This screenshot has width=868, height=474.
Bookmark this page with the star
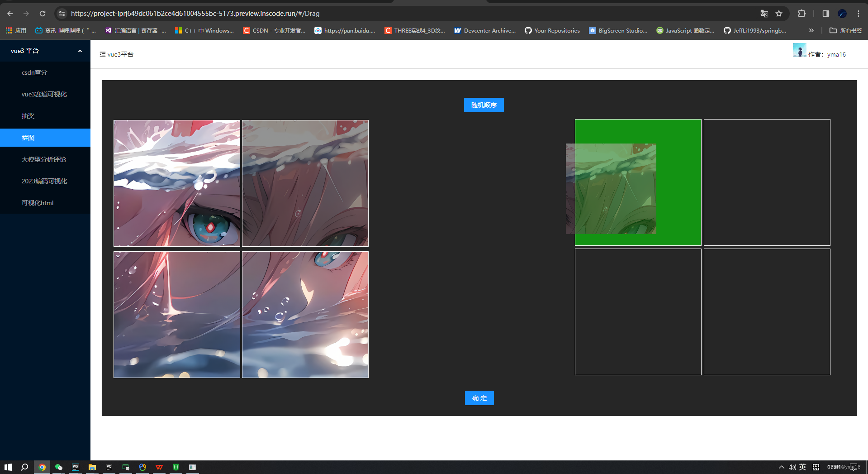click(779, 14)
